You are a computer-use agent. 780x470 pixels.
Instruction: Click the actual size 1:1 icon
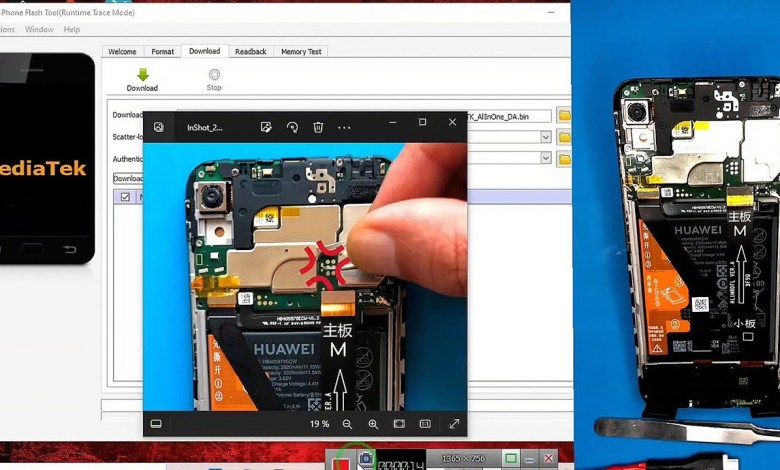pos(425,424)
